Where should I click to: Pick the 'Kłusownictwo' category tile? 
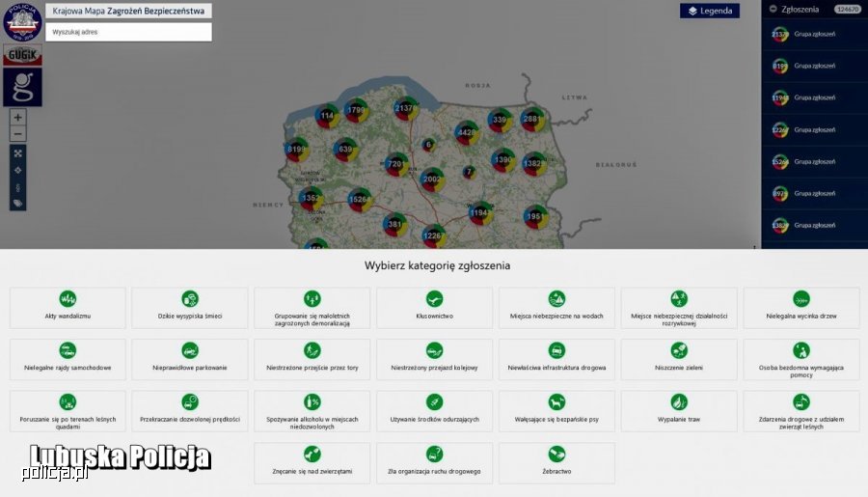point(434,307)
